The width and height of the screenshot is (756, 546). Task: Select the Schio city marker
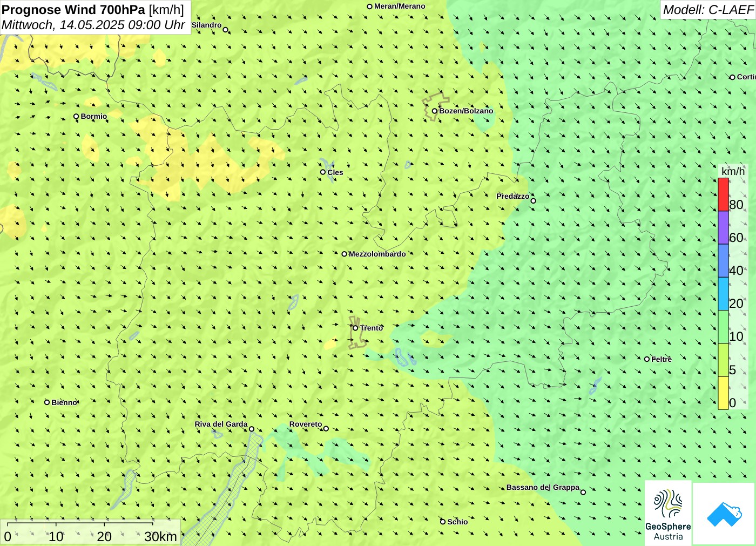[443, 522]
